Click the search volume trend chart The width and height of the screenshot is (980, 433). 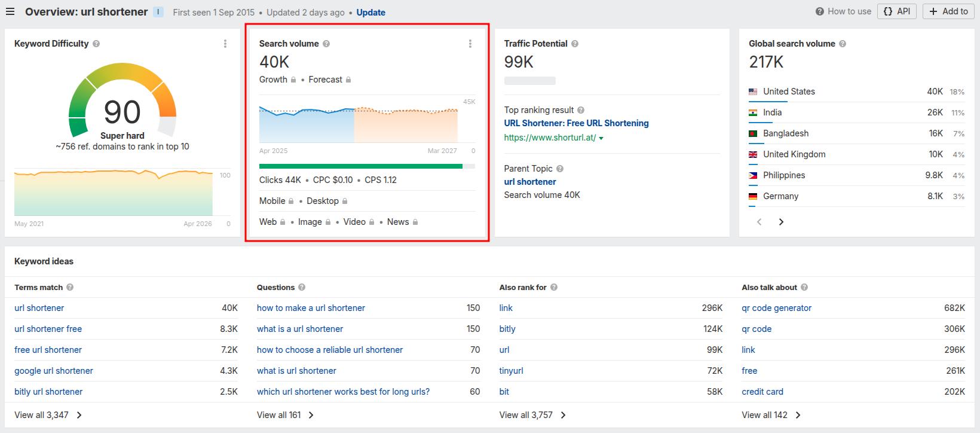tap(359, 124)
